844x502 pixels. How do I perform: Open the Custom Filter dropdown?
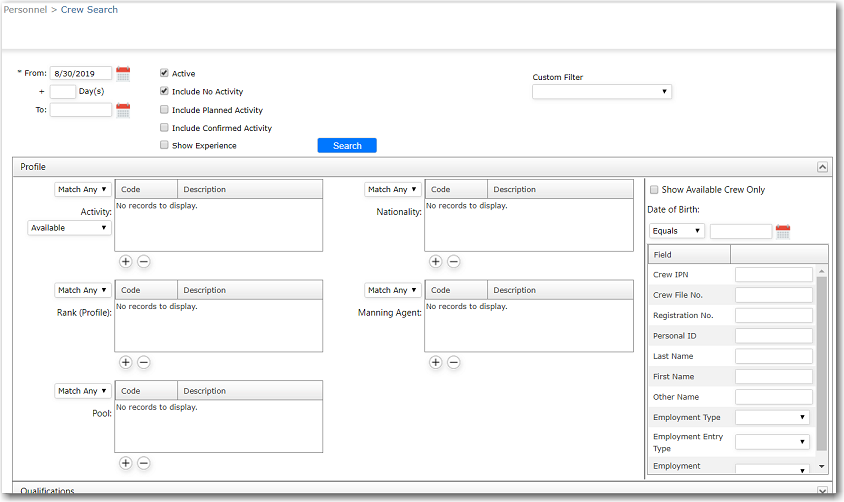[x=602, y=92]
